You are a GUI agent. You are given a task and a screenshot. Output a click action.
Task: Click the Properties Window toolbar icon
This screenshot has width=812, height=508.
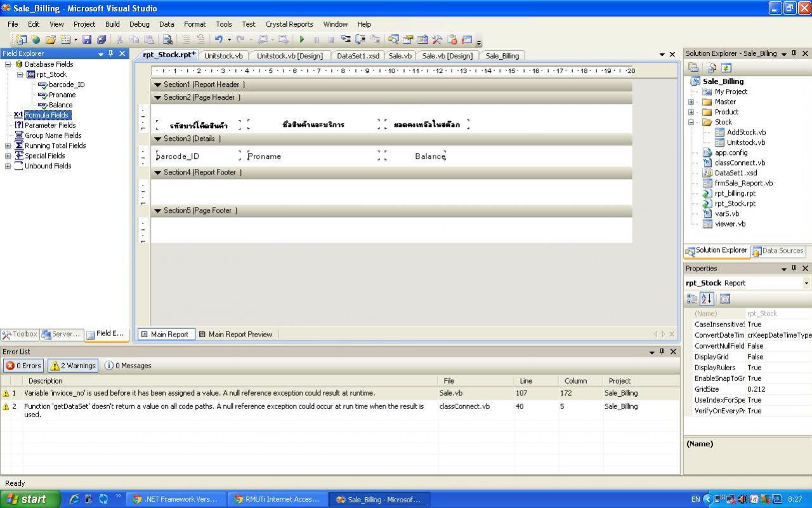408,39
